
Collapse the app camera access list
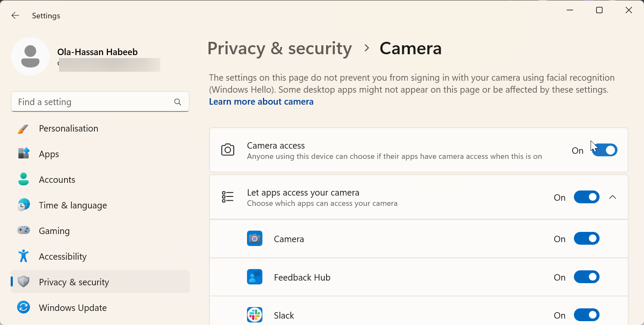click(x=612, y=197)
